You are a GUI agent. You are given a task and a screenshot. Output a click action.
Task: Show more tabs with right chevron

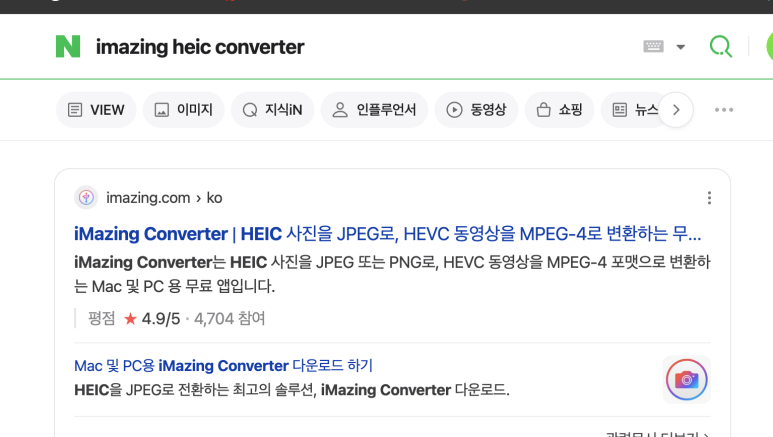676,109
